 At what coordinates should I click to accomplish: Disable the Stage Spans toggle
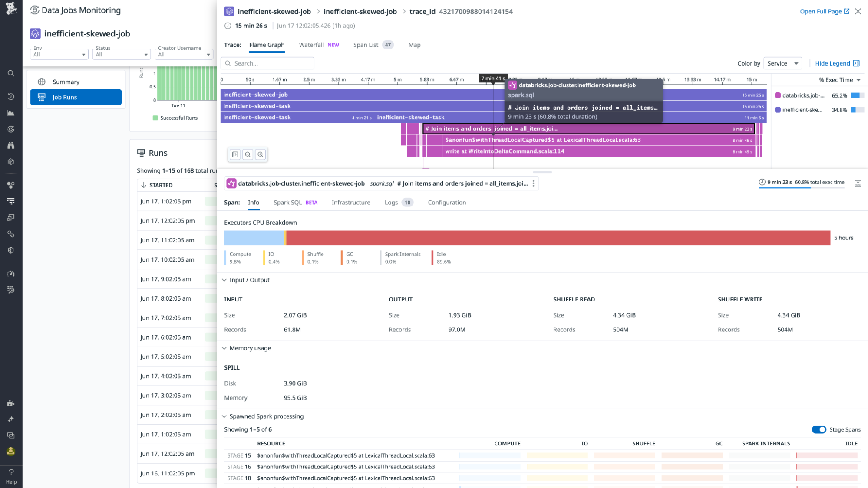click(819, 429)
